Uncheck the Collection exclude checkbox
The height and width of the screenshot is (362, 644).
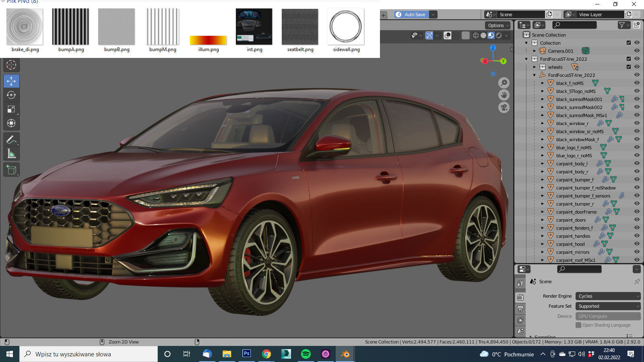(629, 43)
